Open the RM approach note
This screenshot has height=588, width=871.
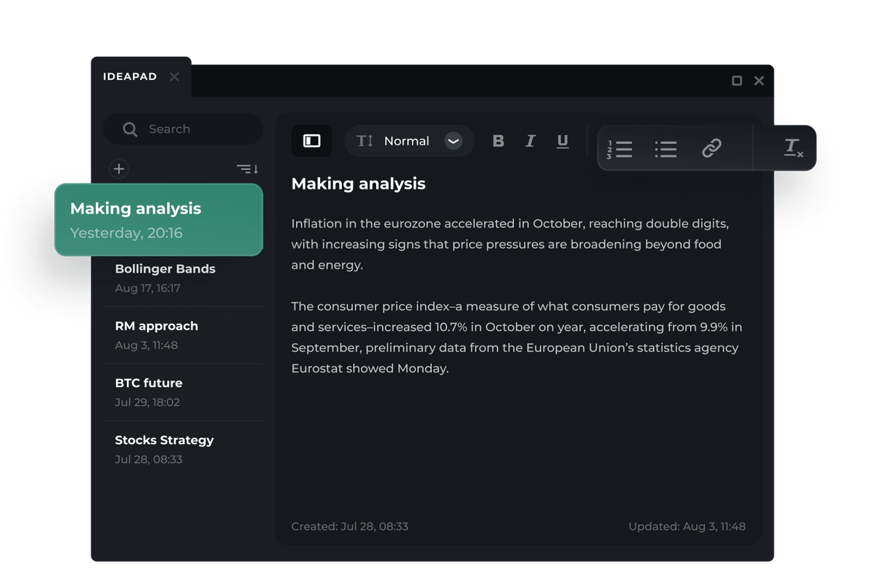pyautogui.click(x=183, y=335)
